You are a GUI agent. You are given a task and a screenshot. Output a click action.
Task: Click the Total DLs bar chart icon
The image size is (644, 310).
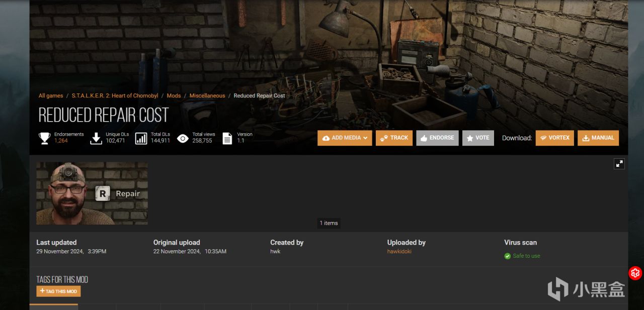141,138
